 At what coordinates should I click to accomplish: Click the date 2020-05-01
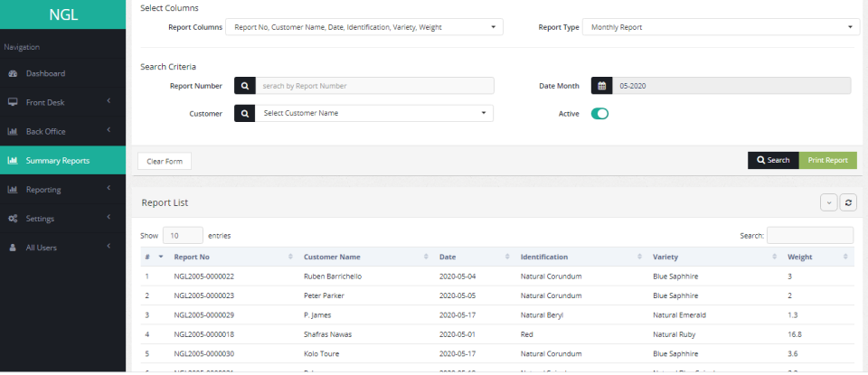[457, 334]
